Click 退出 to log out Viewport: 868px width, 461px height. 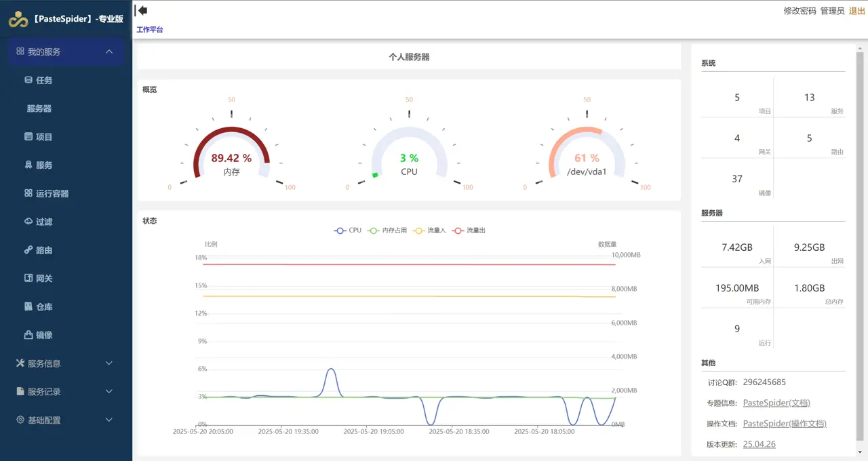[857, 11]
